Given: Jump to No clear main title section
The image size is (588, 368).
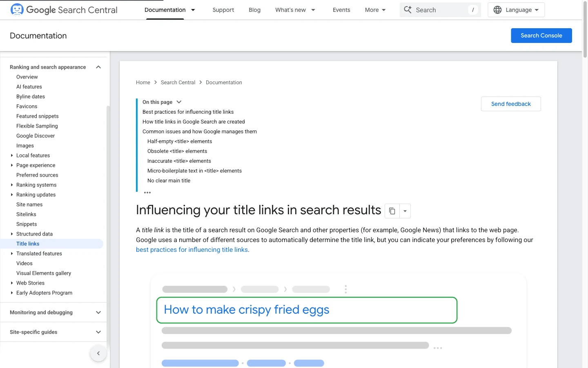Looking at the screenshot, I should pos(169,181).
